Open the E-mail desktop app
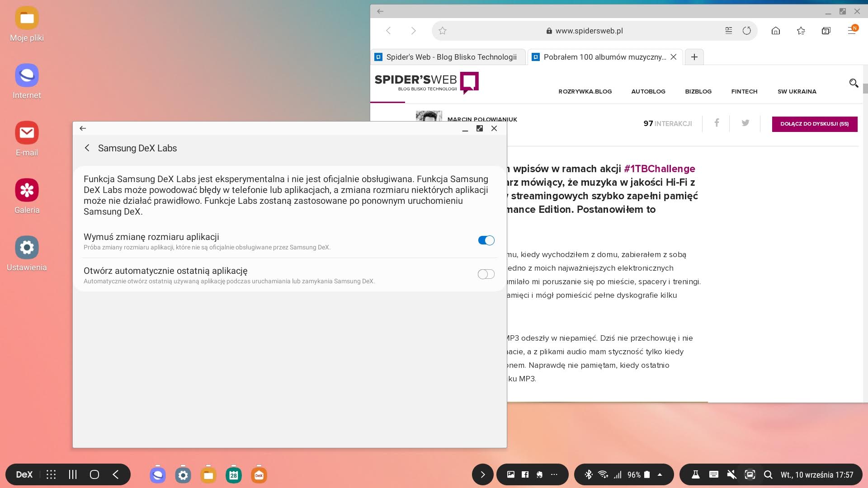Viewport: 868px width, 488px height. pos(27,140)
